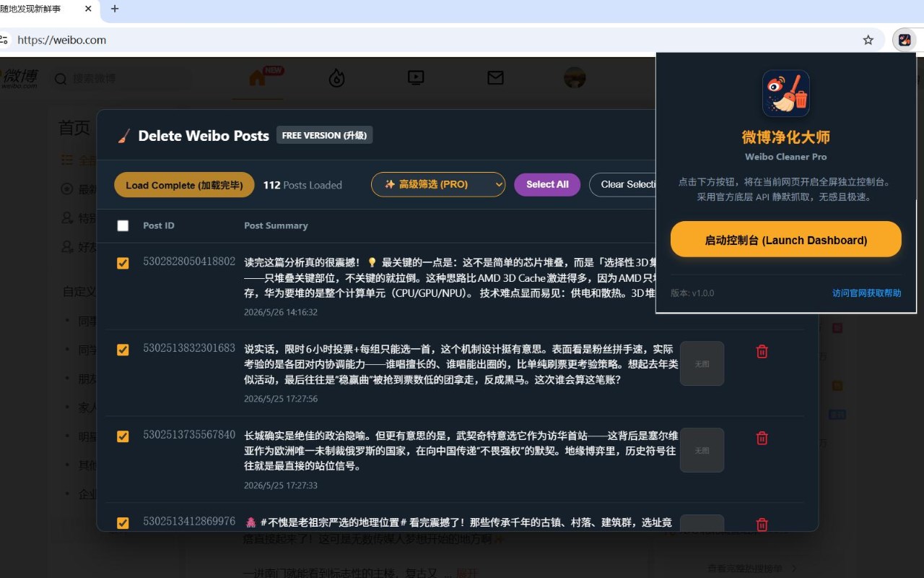This screenshot has width=924, height=578.
Task: Click the Weibo Cleaner Pro subtitle
Action: 786,157
